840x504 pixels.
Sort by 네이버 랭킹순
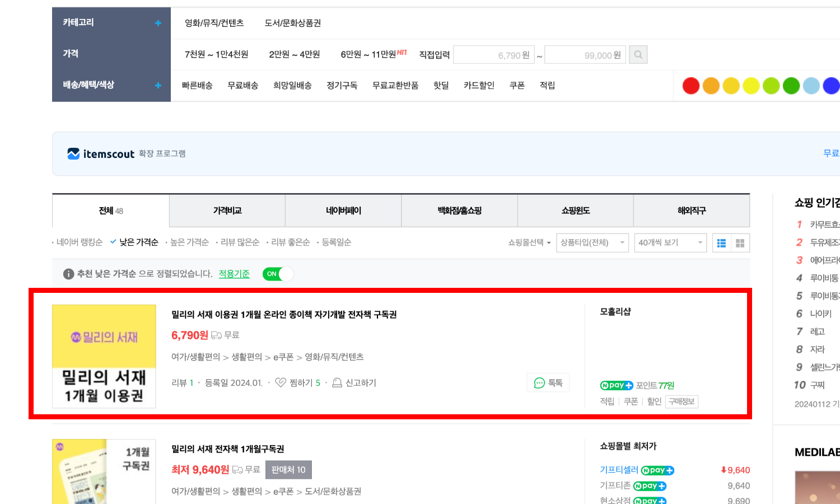pos(79,242)
